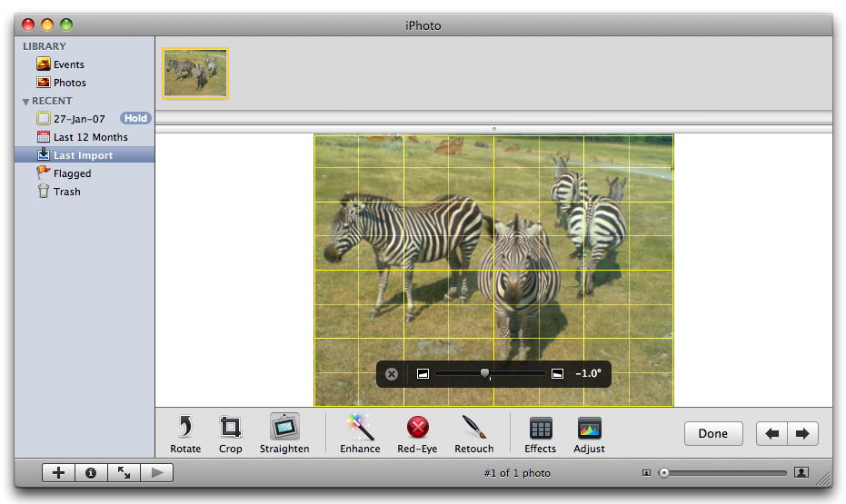846x504 pixels.
Task: Show photo info with the i button
Action: pos(91,472)
